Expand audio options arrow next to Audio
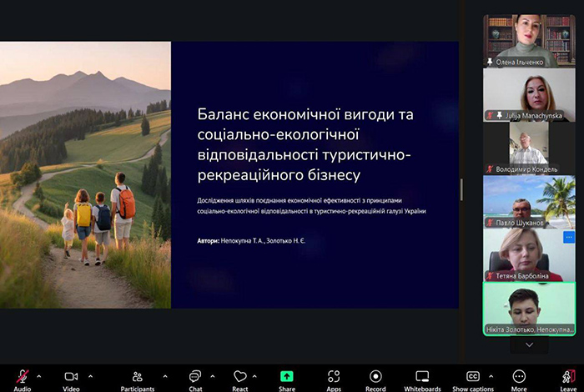The height and width of the screenshot is (392, 584). click(42, 376)
